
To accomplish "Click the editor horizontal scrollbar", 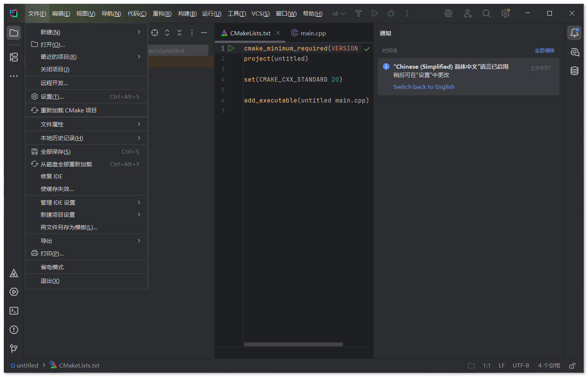I will 293,344.
